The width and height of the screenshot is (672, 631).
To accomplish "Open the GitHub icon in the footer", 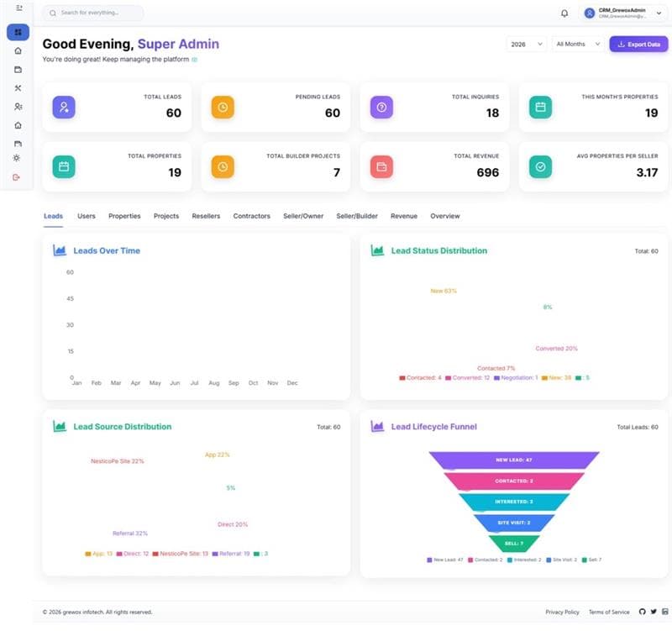I will [641, 612].
